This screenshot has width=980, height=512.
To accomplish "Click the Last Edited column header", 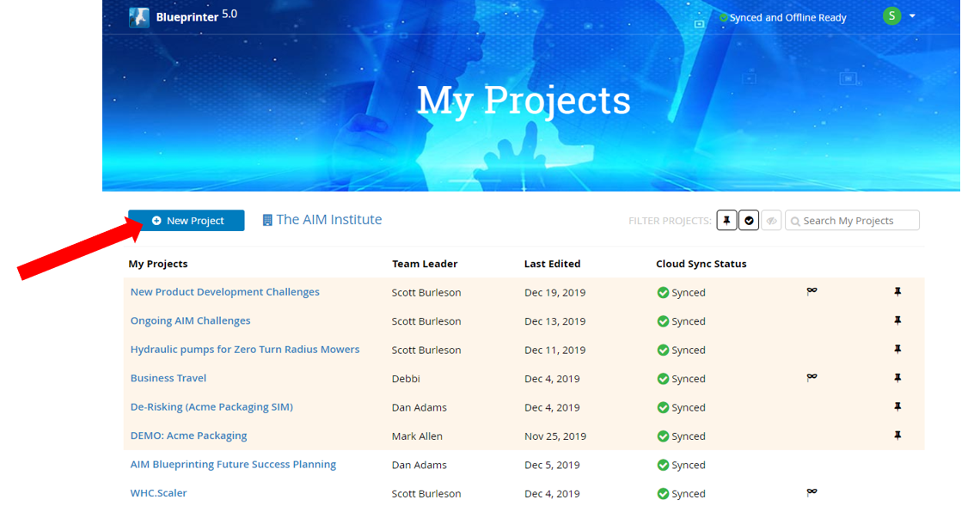I will click(x=552, y=264).
